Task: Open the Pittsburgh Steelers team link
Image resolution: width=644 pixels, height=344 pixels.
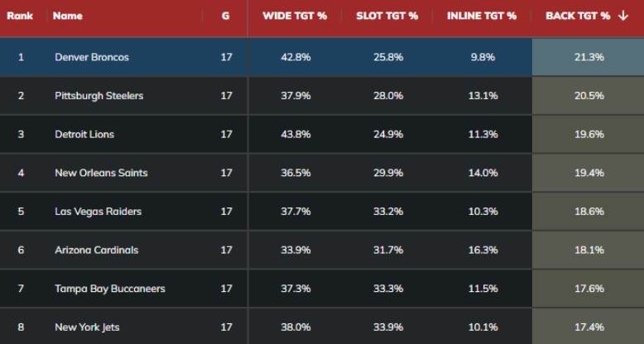Action: [x=99, y=96]
